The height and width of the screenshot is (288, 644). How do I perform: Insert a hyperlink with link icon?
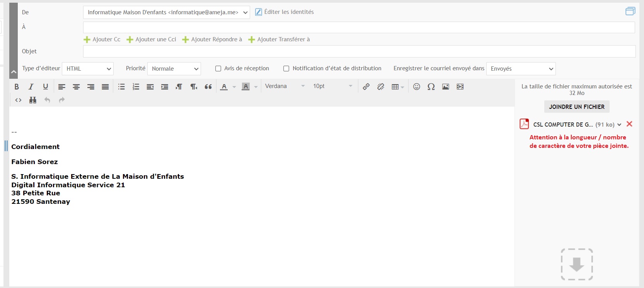tap(366, 87)
